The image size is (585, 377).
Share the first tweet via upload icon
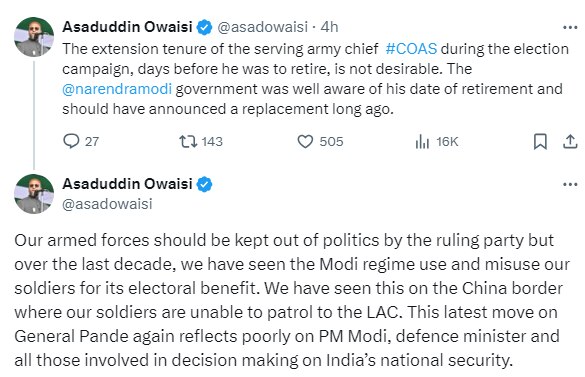click(x=570, y=141)
